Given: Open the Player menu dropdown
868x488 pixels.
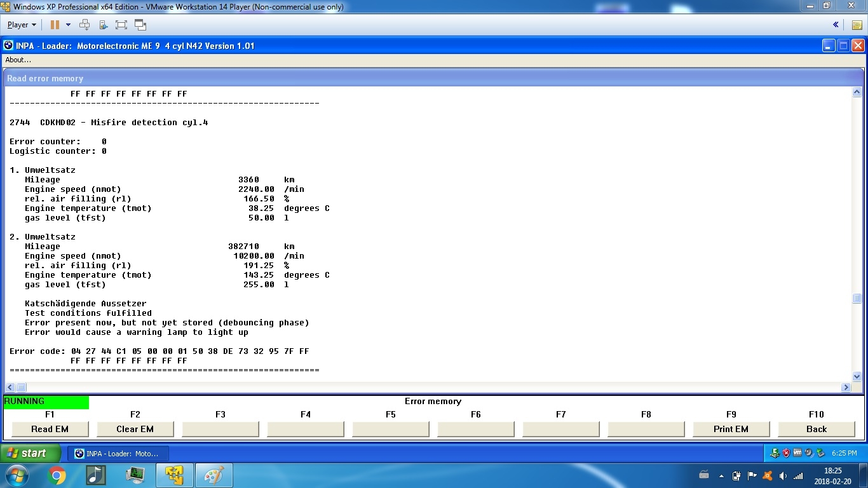Looking at the screenshot, I should 22,25.
